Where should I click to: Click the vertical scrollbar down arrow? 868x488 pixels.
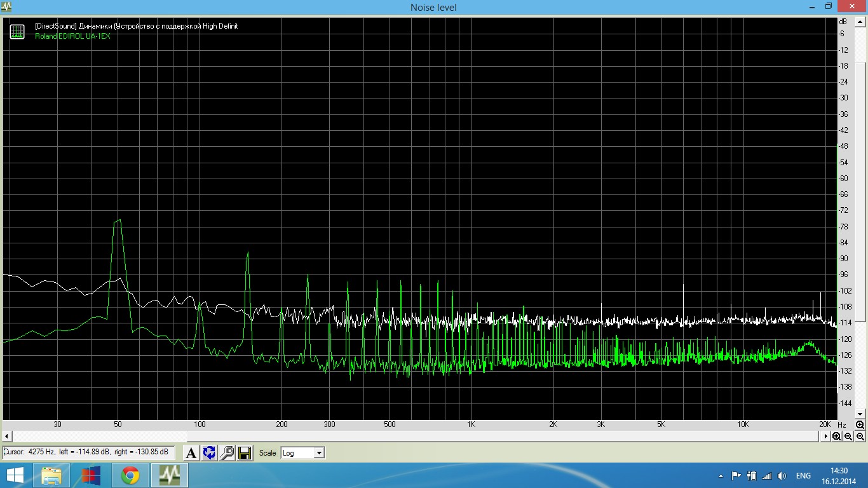(x=860, y=414)
